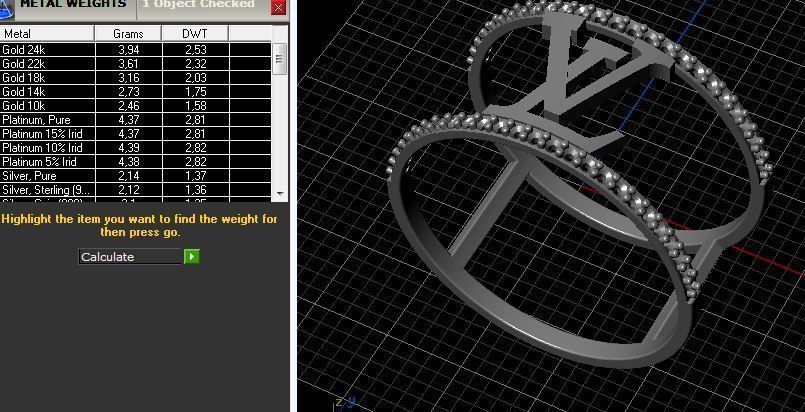Click the metal list scroll-down arrow

click(280, 193)
